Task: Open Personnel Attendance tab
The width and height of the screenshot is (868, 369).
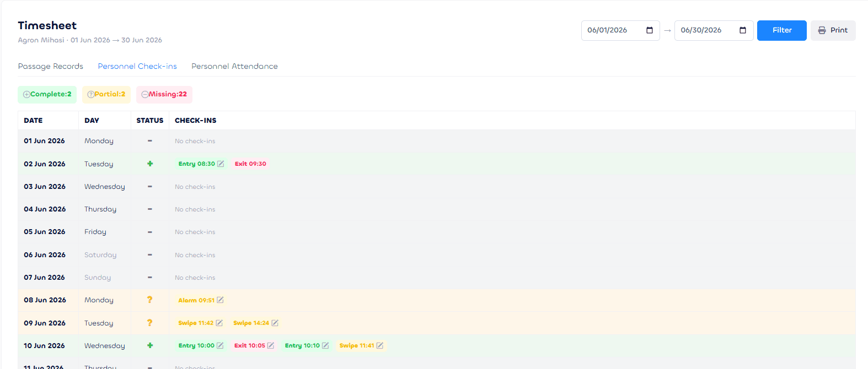Action: click(234, 66)
